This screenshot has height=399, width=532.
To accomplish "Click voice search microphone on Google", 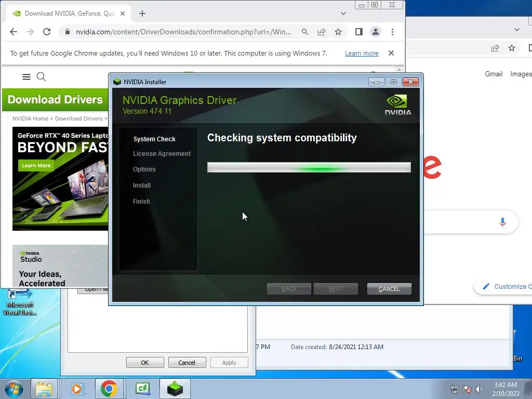I will 502,222.
